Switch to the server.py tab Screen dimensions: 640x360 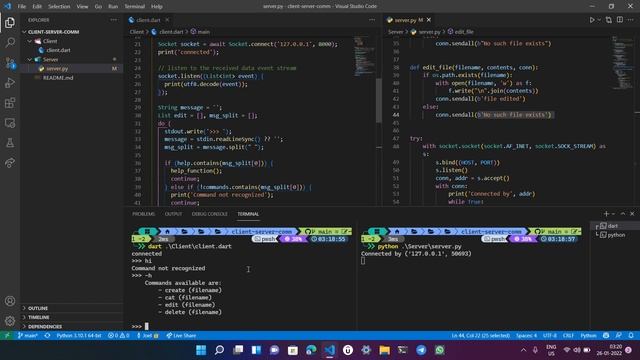click(x=409, y=20)
